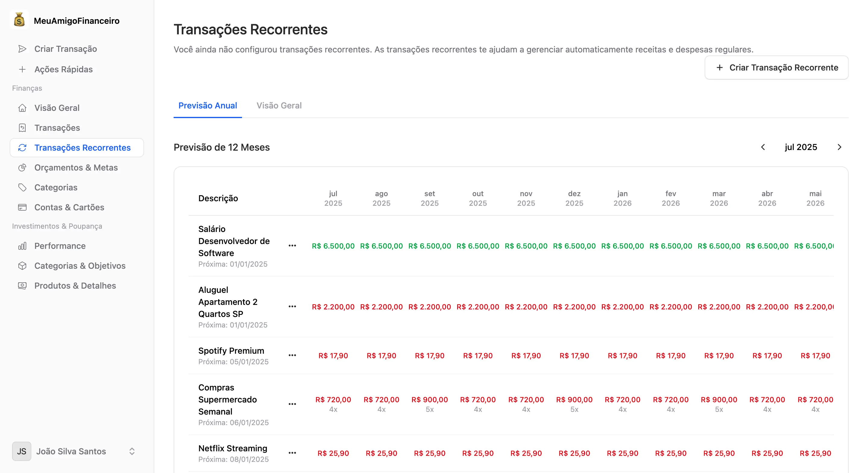Select the Previsão Anual tab
The height and width of the screenshot is (473, 868).
click(208, 105)
